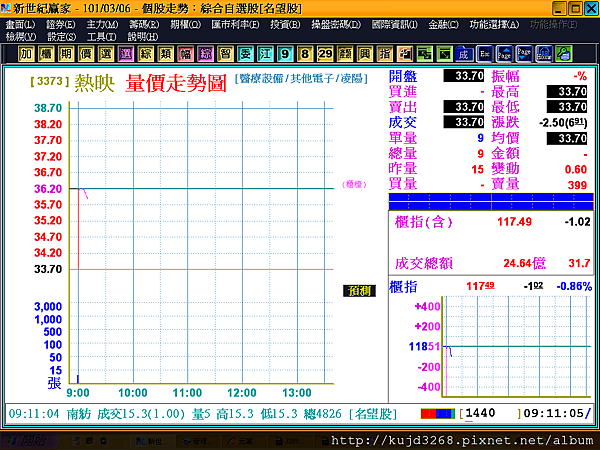
Task: Click the blue buy/sell volume bar
Action: pos(491,202)
